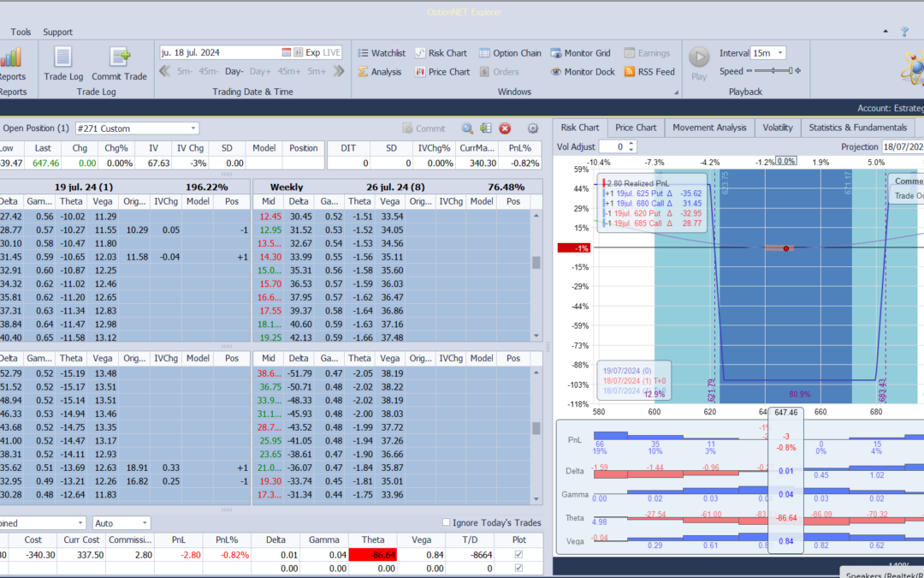Enable Ignore Today's Trades checkbox
Image resolution: width=924 pixels, height=578 pixels.
tap(446, 522)
